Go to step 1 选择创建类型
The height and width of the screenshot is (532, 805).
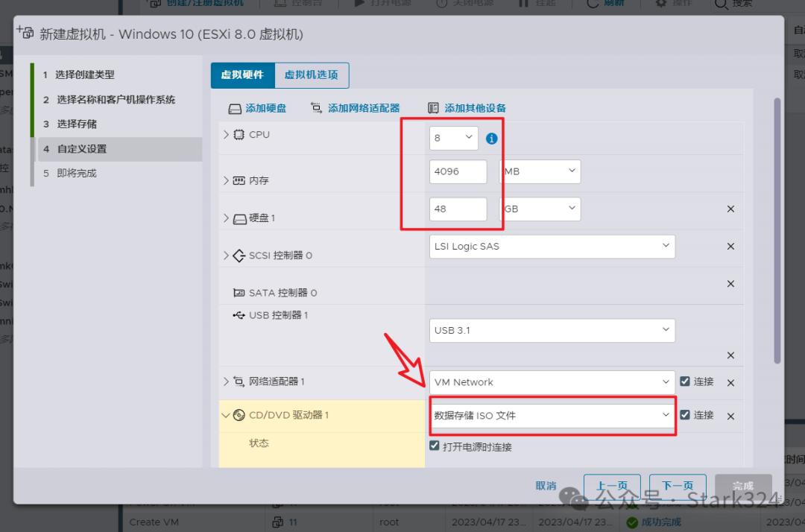[118, 75]
